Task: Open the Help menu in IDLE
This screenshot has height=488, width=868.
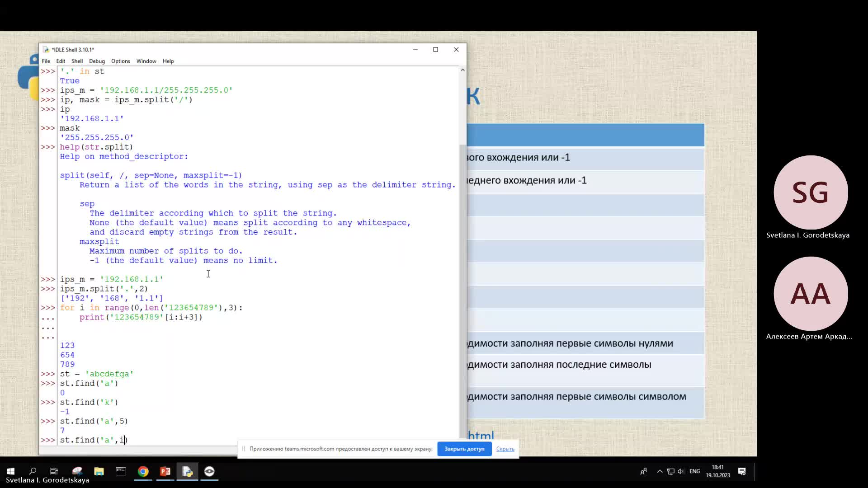Action: tap(168, 61)
